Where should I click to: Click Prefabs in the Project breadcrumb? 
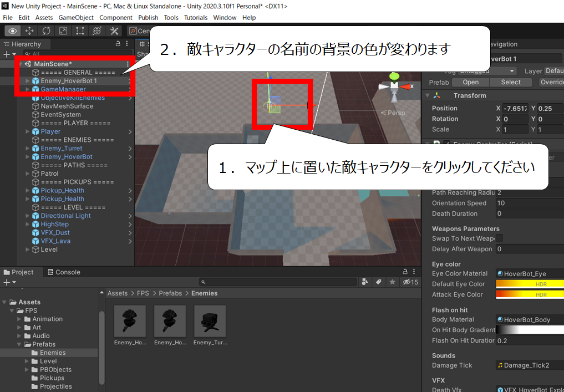(170, 293)
